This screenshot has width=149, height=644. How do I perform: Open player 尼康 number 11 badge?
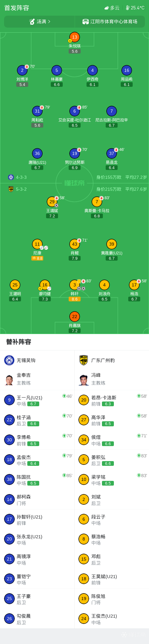(37, 244)
